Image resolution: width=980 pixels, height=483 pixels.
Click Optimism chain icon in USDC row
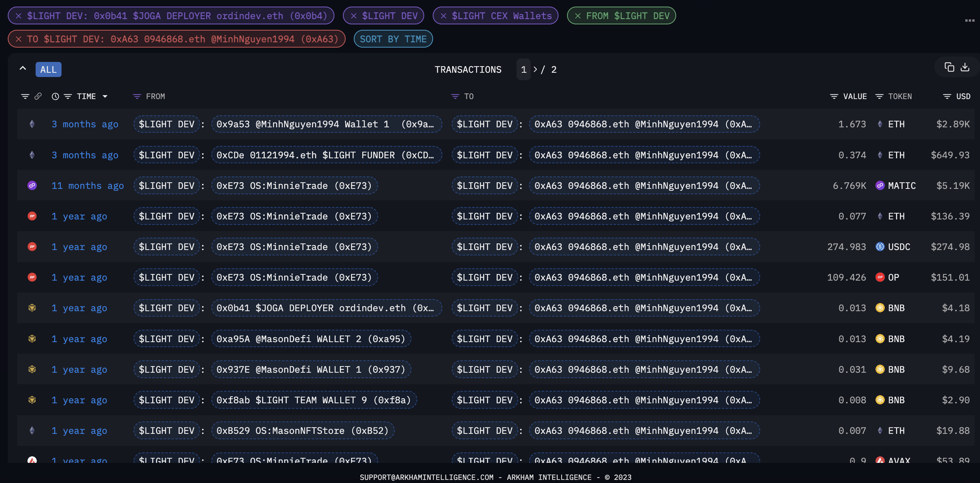tap(32, 247)
